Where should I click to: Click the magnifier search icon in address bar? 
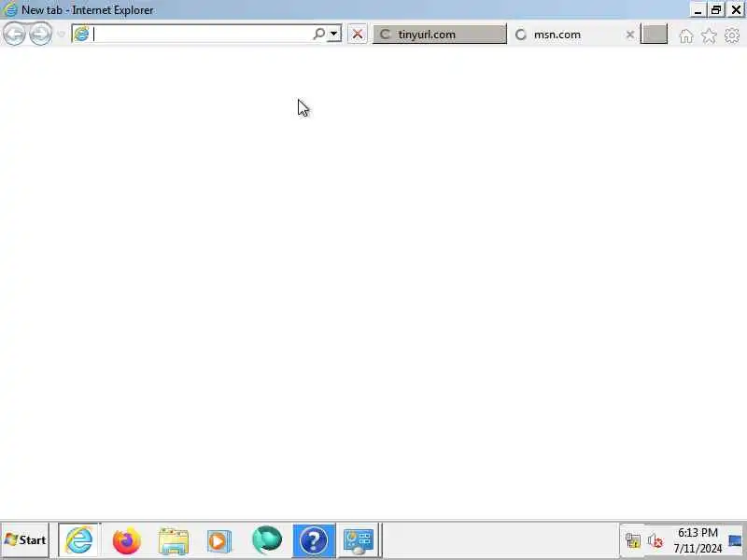point(318,34)
